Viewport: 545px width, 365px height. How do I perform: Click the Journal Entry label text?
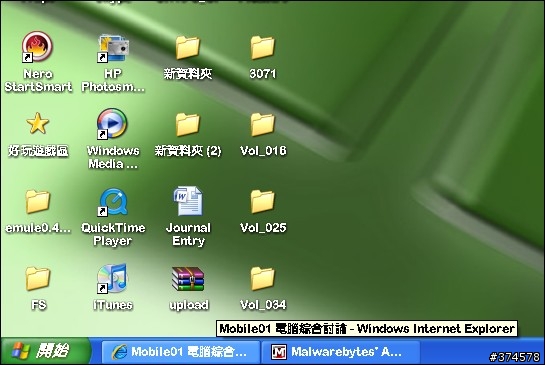point(188,234)
